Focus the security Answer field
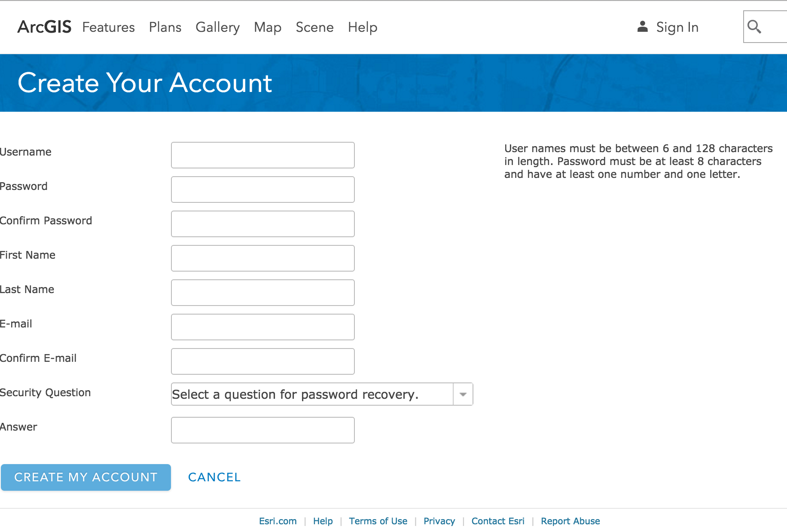This screenshot has width=787, height=532. pos(263,430)
